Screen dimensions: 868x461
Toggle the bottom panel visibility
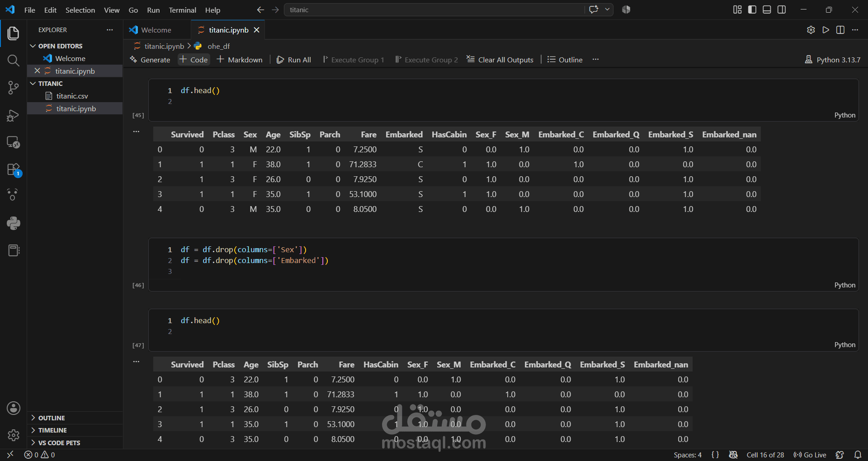[767, 9]
